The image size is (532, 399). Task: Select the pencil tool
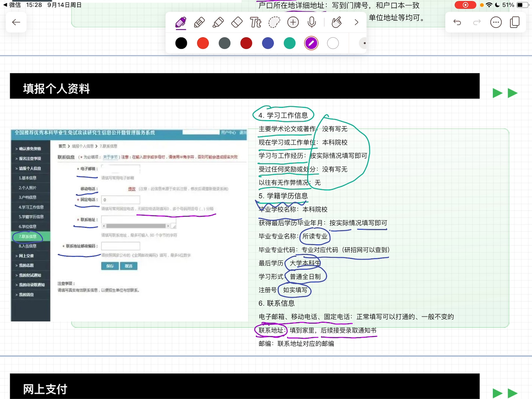[199, 22]
